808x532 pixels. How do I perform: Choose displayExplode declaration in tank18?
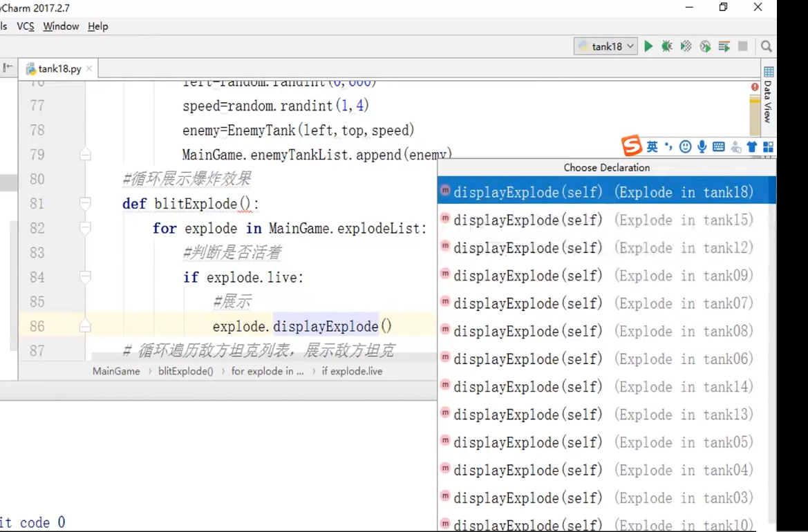tap(606, 192)
